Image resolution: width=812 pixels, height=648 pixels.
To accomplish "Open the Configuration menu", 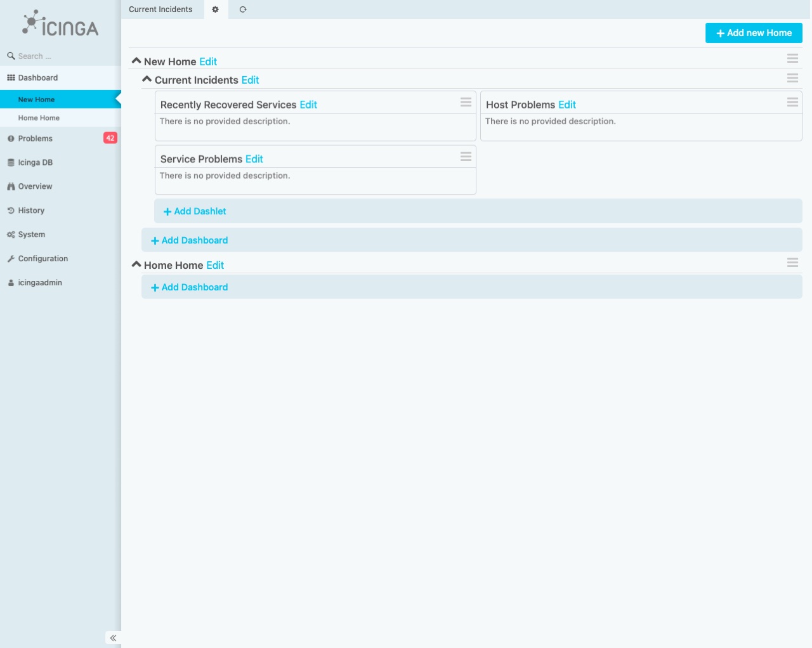I will point(60,259).
